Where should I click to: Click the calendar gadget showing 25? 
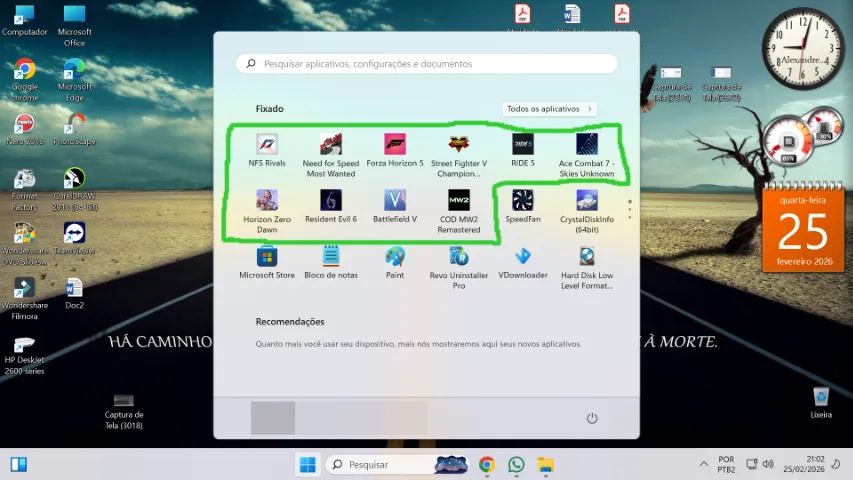(803, 227)
